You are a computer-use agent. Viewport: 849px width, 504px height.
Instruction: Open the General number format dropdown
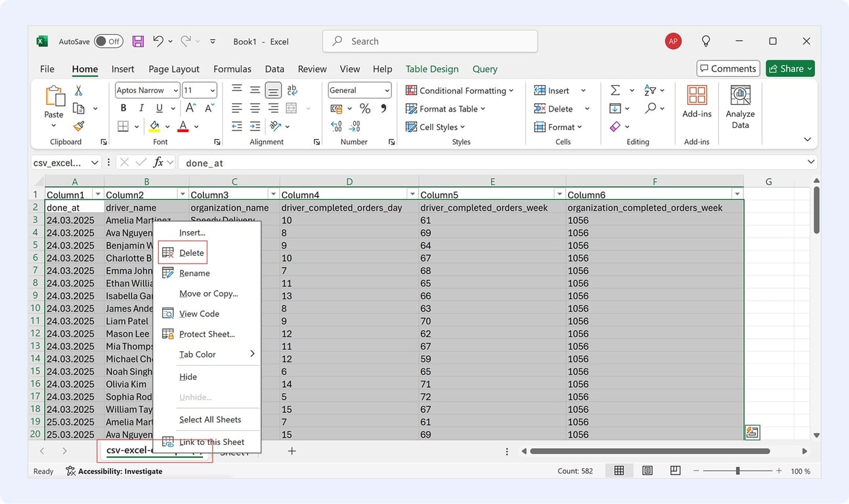(x=387, y=91)
